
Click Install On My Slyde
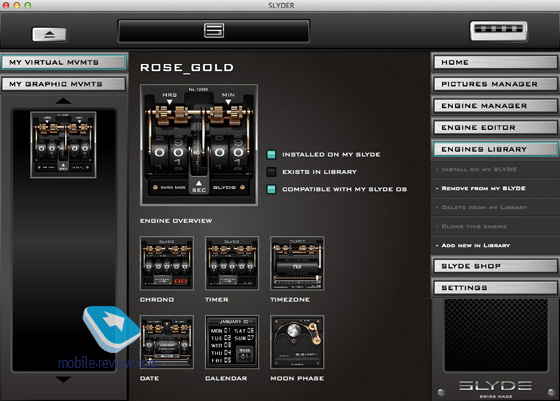495,169
